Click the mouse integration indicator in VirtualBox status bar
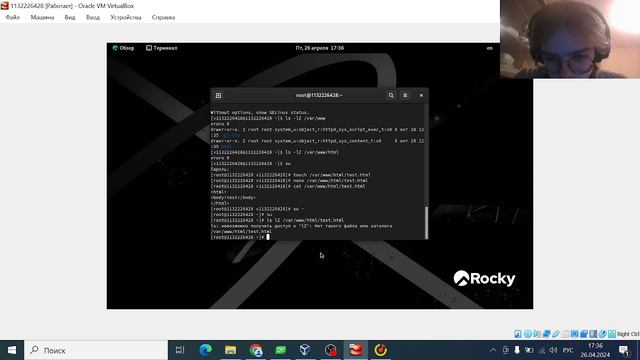Viewport: 640px width, 360px height. [602, 334]
